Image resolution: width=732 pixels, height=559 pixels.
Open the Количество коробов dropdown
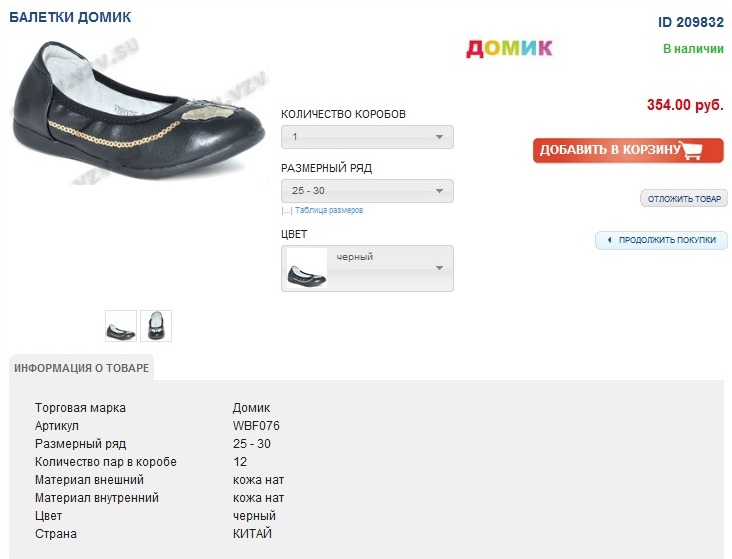(367, 137)
